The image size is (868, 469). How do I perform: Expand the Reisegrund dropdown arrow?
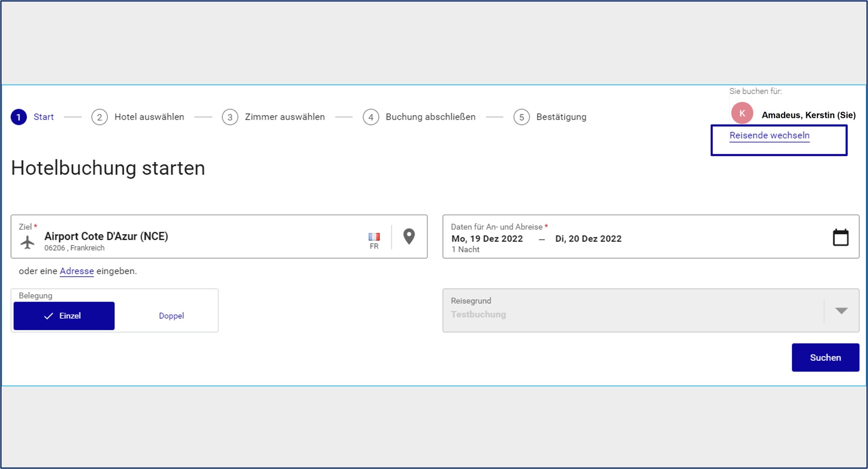pos(841,311)
